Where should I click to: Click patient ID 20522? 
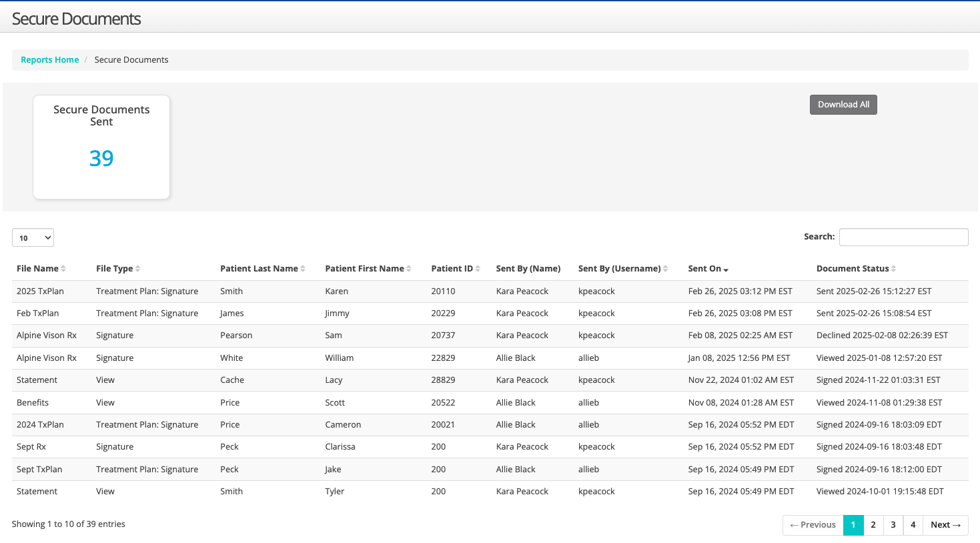[x=443, y=403]
